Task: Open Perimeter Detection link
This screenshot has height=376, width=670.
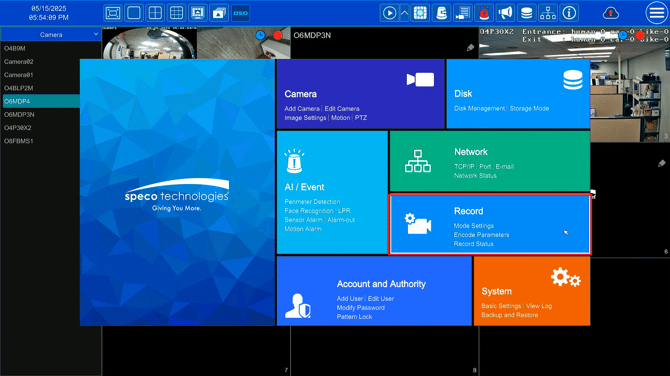Action: 312,202
